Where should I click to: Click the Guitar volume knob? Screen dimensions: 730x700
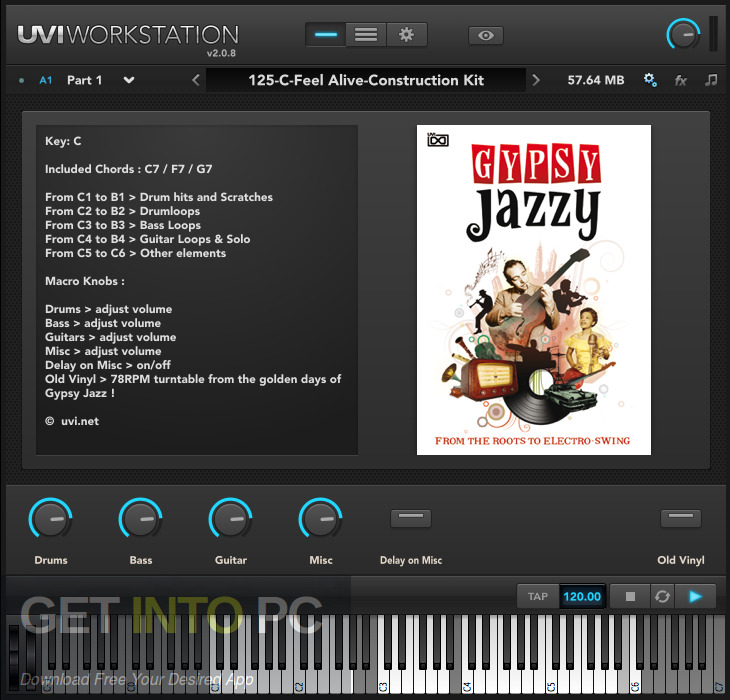[x=230, y=519]
